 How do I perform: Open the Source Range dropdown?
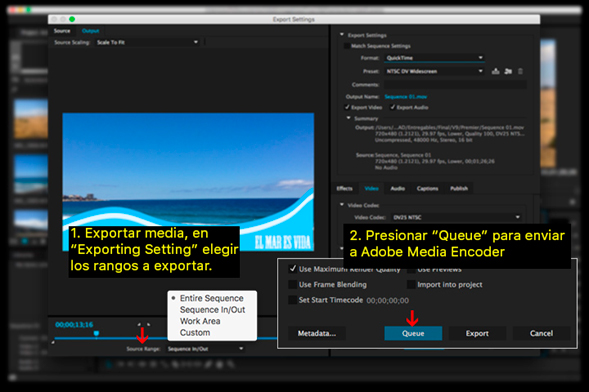205,348
